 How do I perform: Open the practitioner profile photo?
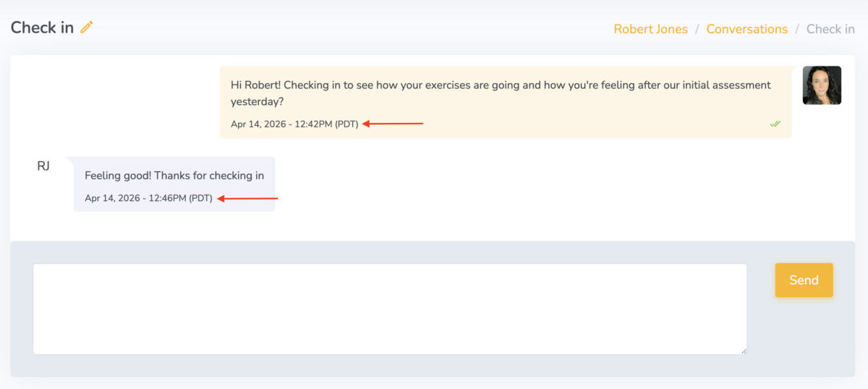pos(822,85)
